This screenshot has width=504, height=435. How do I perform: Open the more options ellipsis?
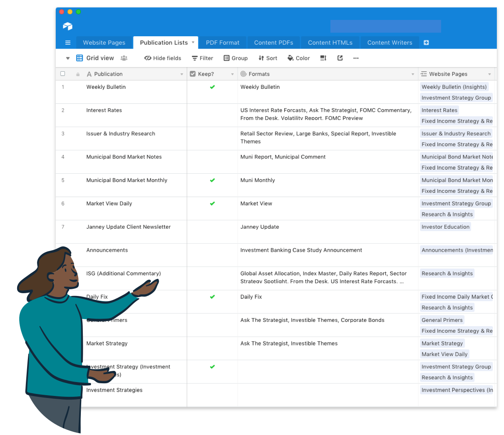(x=356, y=58)
